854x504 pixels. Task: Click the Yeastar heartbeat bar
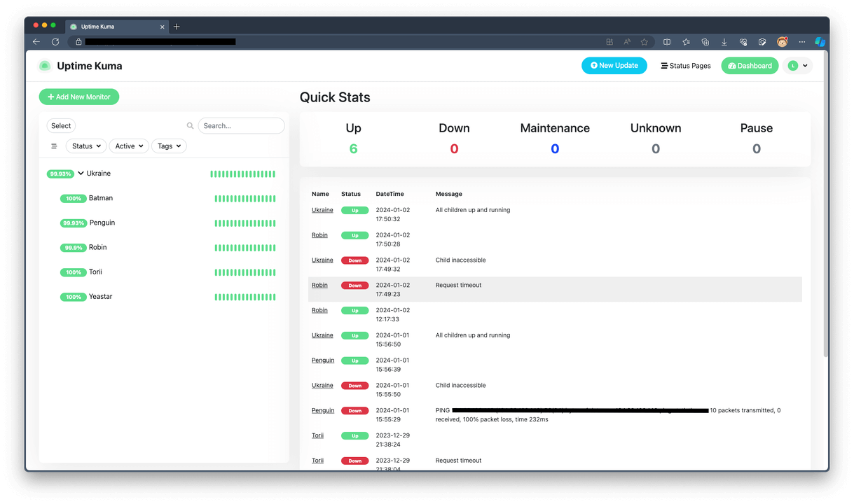245,297
